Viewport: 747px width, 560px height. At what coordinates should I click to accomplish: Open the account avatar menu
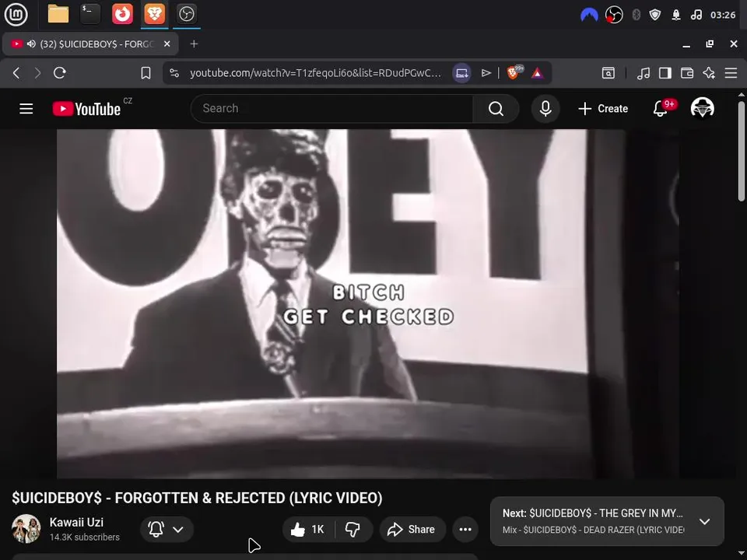tap(703, 107)
